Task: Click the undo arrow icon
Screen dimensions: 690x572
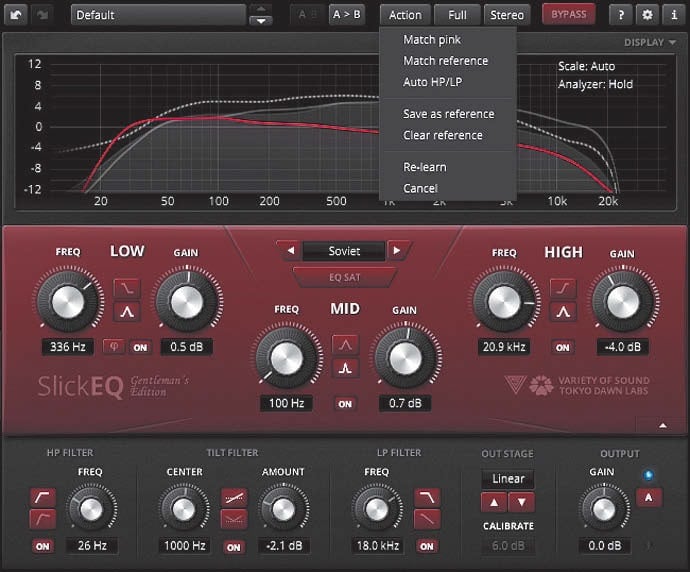Action: [x=16, y=15]
